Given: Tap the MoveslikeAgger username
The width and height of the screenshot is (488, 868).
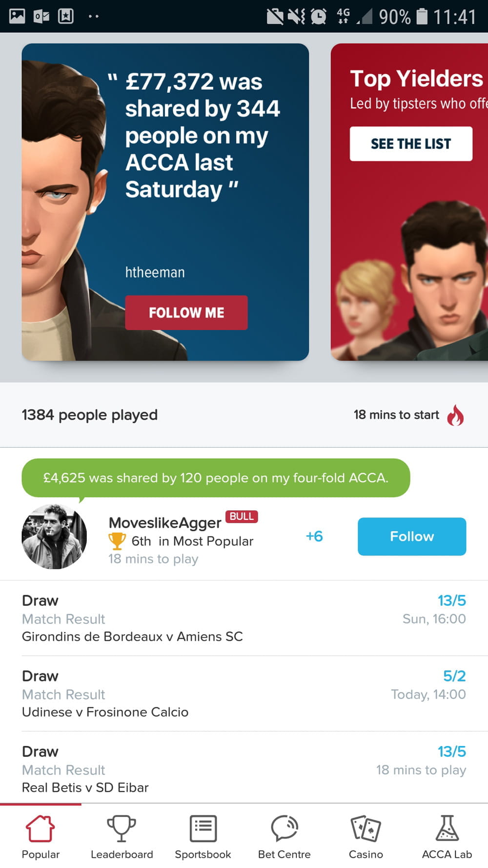Looking at the screenshot, I should (165, 522).
